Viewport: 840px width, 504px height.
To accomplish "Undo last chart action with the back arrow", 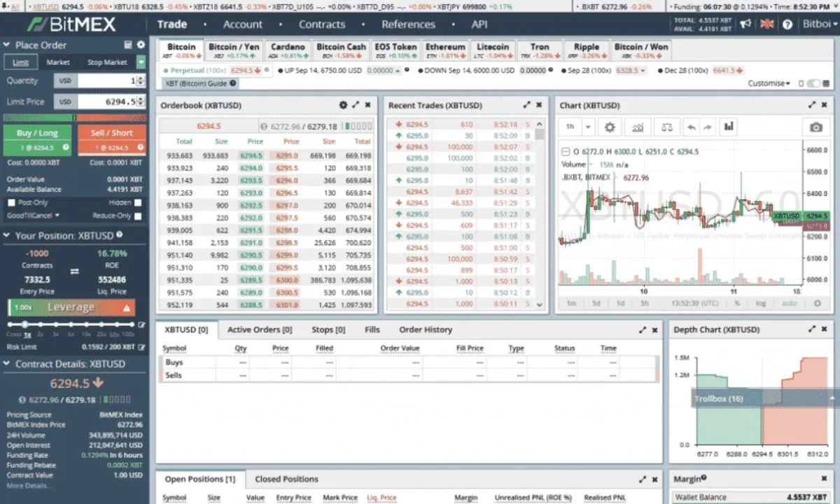I will click(692, 127).
